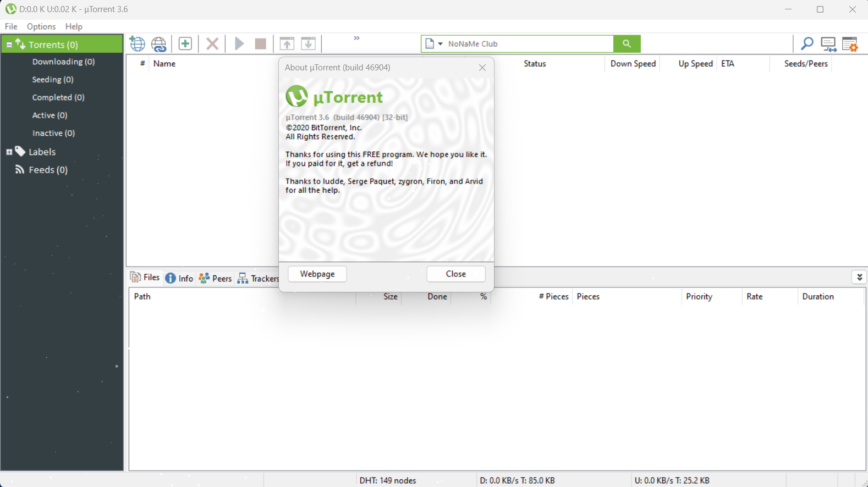Open the Options menu
The height and width of the screenshot is (487, 868).
pyautogui.click(x=41, y=26)
